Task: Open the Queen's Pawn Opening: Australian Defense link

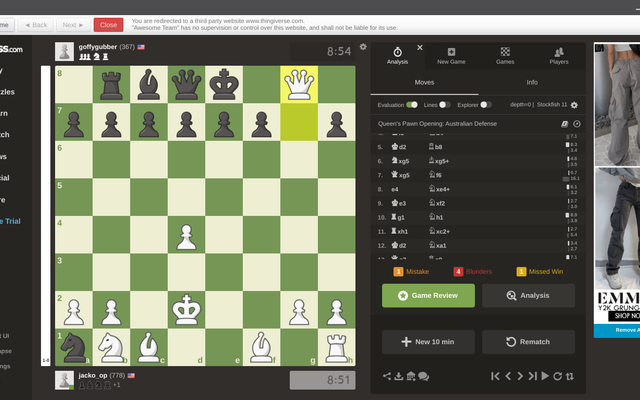Action: point(437,124)
